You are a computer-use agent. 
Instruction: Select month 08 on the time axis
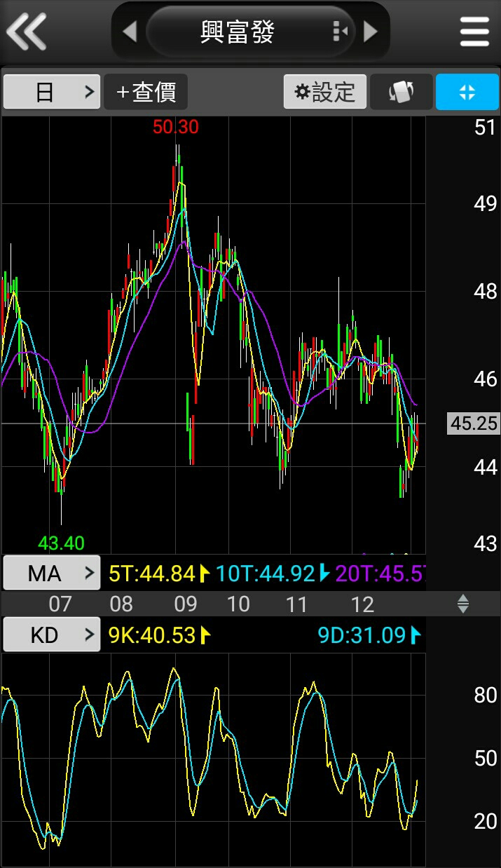pos(121,604)
